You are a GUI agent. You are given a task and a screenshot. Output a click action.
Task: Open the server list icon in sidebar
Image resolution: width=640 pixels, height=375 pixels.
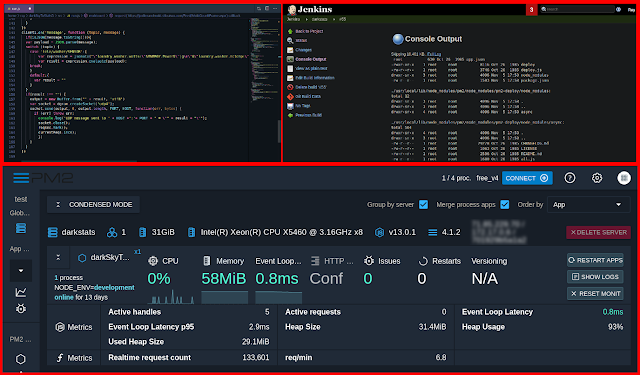point(21,228)
